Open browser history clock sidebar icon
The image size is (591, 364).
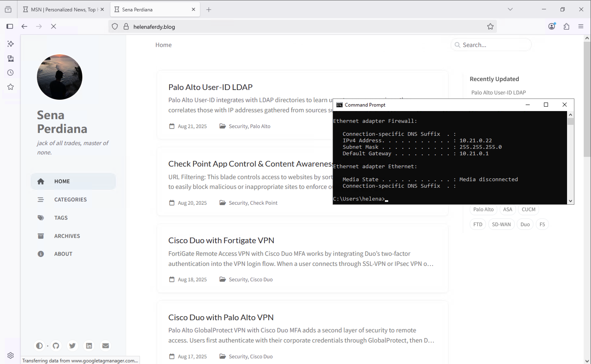(10, 73)
